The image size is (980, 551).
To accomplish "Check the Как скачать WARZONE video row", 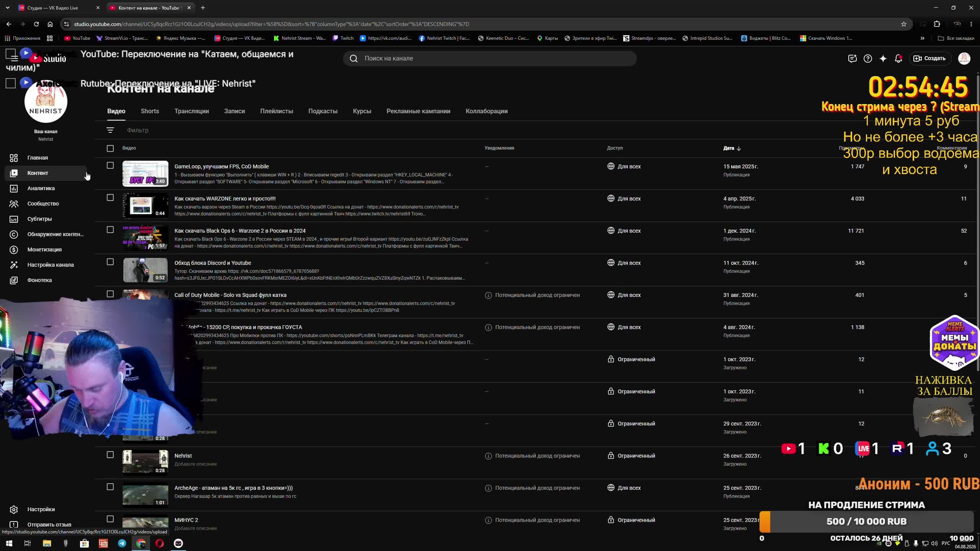I will click(x=110, y=198).
